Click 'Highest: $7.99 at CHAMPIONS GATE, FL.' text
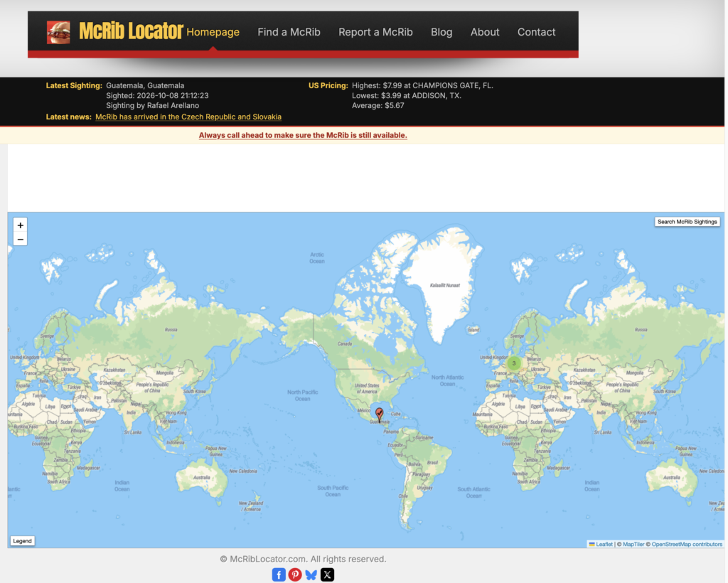 pos(422,85)
